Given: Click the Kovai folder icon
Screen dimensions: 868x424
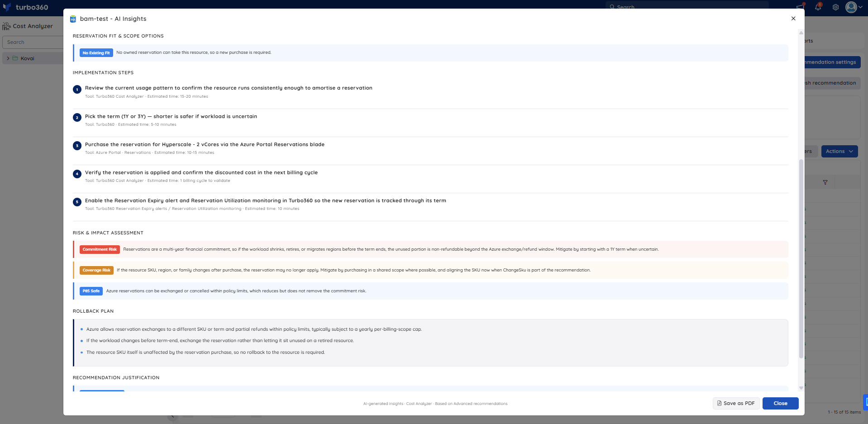Looking at the screenshot, I should [15, 58].
